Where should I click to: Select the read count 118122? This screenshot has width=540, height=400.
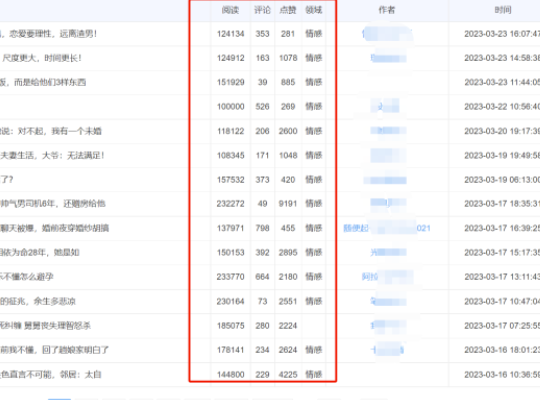click(230, 131)
